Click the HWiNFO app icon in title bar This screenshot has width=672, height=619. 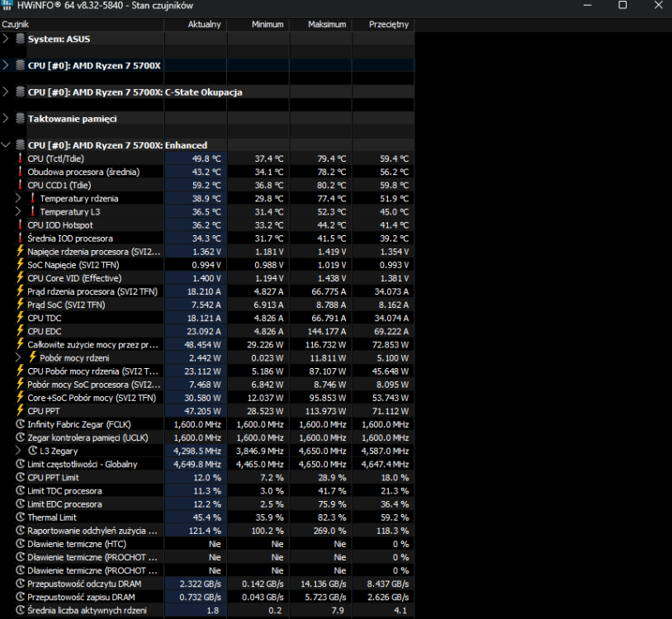(x=7, y=5)
